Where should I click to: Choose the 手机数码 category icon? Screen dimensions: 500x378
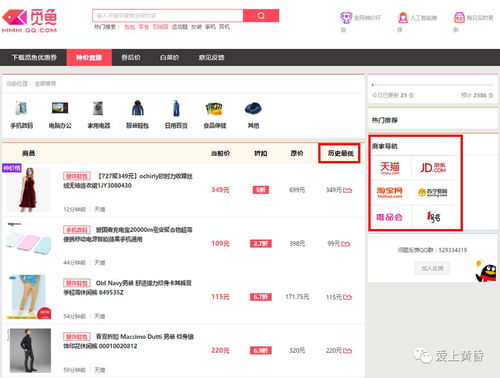tap(21, 108)
